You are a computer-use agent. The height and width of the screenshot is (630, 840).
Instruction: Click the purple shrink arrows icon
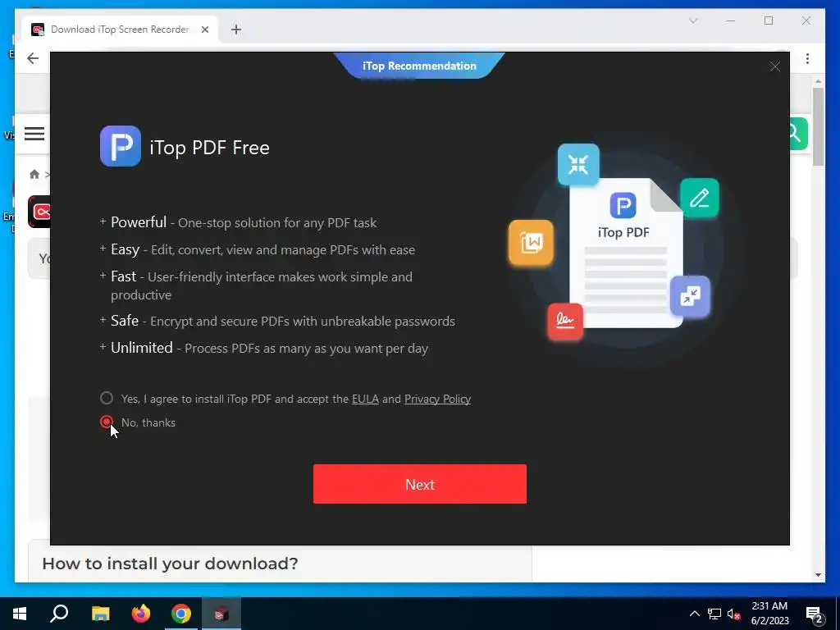690,296
